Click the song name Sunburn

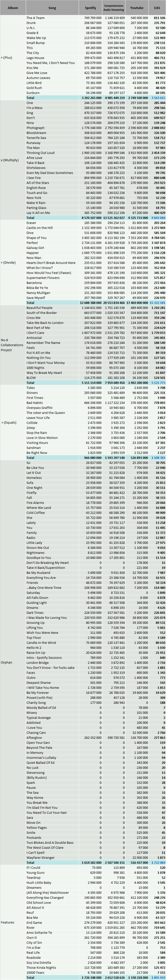click(x=33, y=93)
